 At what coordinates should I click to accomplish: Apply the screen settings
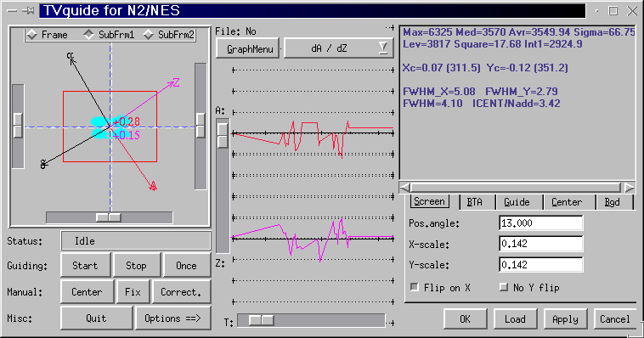click(565, 319)
